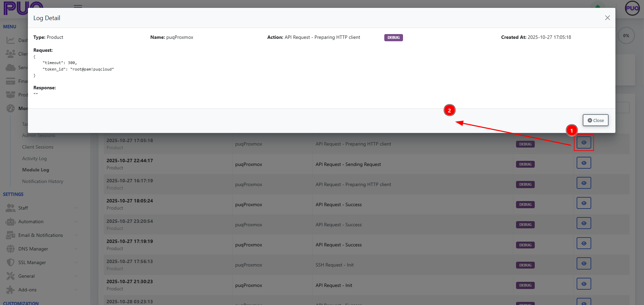Select Module Log in sidebar
This screenshot has height=305, width=644.
pyautogui.click(x=35, y=170)
